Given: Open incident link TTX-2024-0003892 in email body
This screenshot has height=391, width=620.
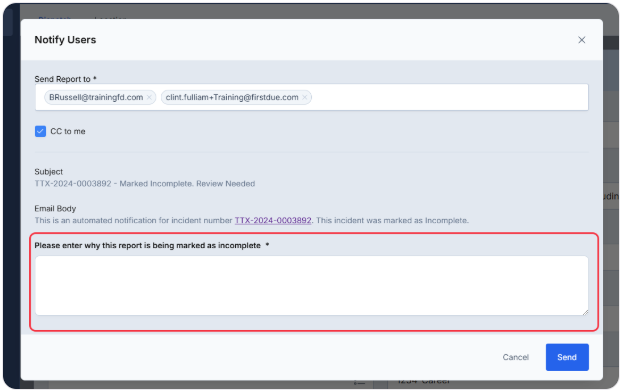Looking at the screenshot, I should click(x=273, y=220).
